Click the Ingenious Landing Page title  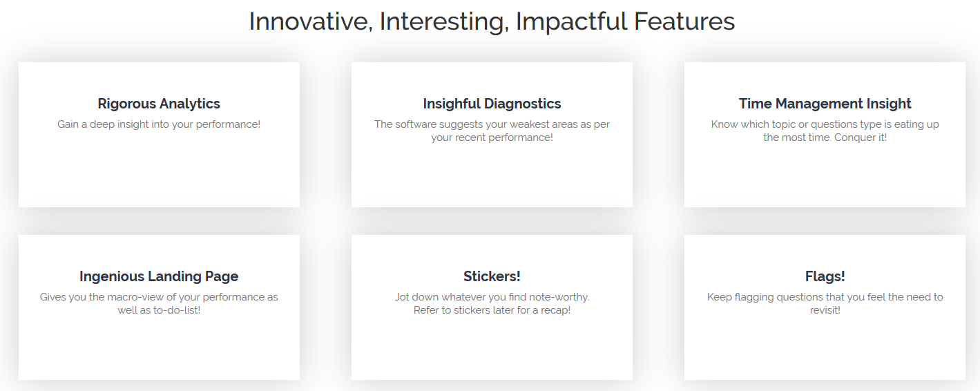click(x=159, y=276)
